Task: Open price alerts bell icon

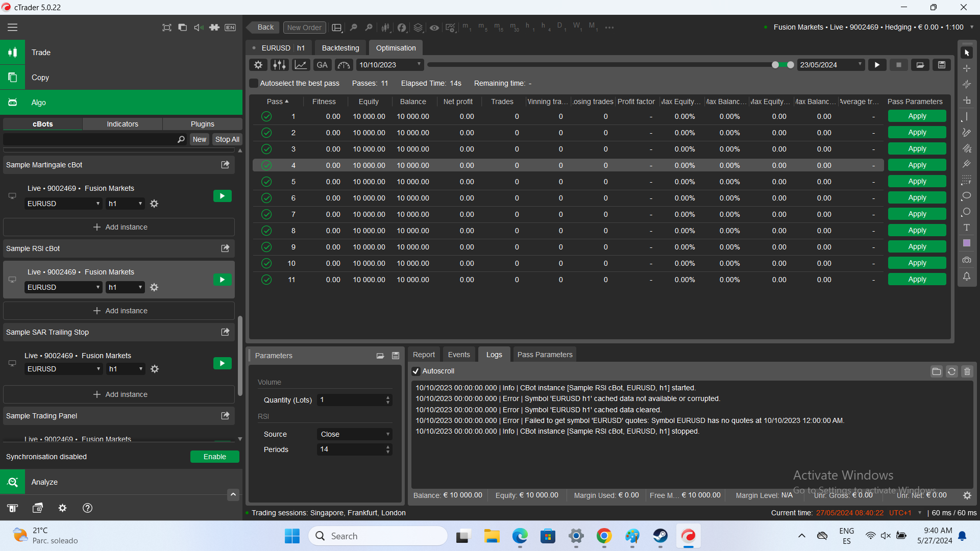Action: pos(967,276)
